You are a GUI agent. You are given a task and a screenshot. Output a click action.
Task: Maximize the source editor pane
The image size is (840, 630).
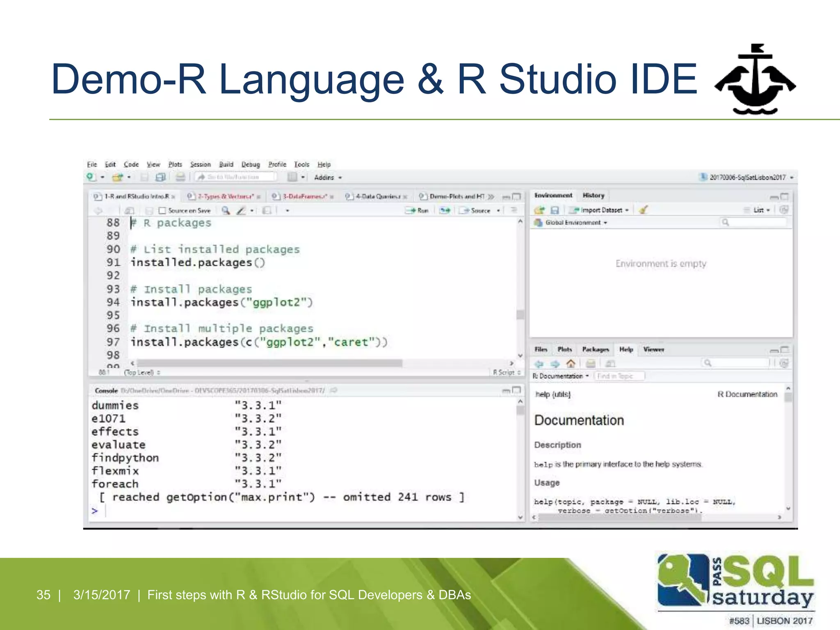point(517,196)
